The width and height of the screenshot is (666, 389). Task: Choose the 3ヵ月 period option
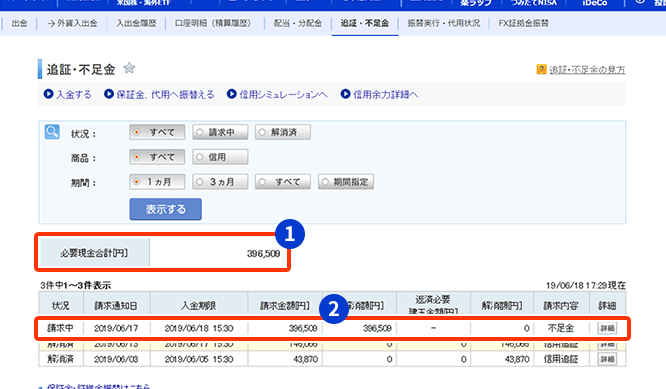(x=220, y=182)
